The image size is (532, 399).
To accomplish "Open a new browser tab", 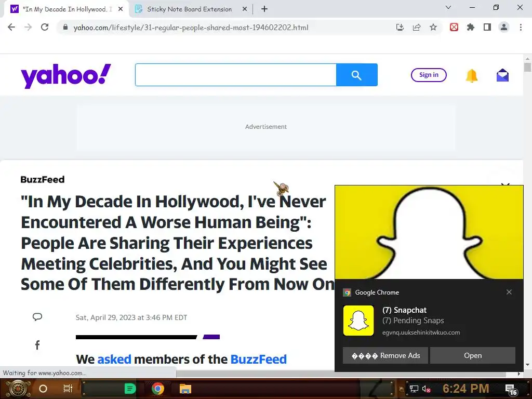I will (x=264, y=9).
